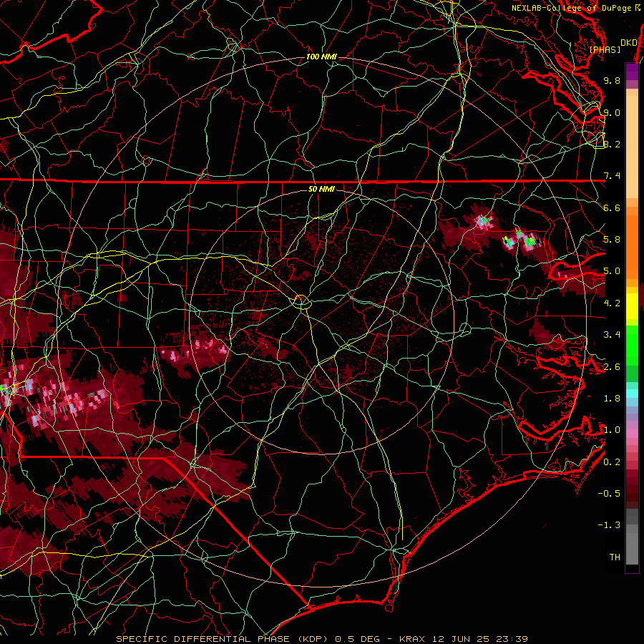Click the radar site circle at map center
This screenshot has height=644, width=644.
point(301,301)
